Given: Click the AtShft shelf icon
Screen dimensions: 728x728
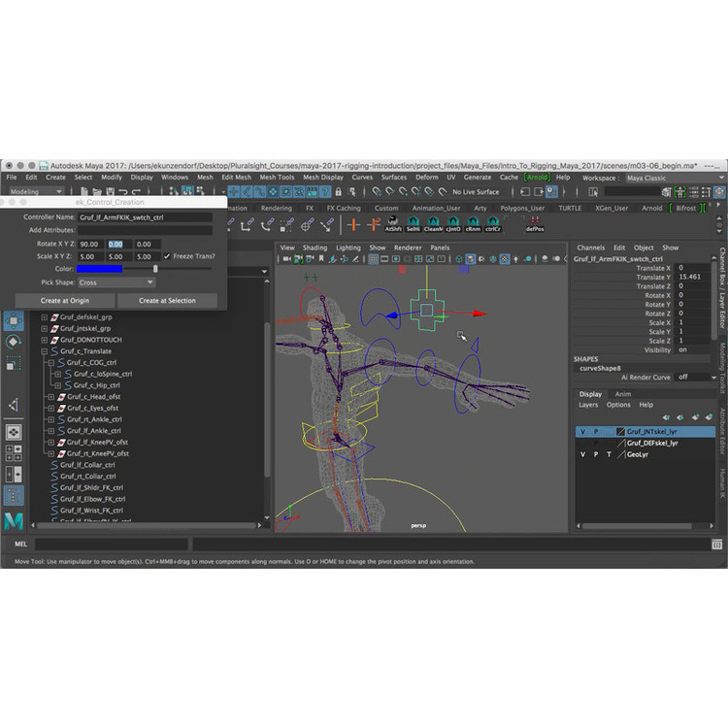Looking at the screenshot, I should (392, 224).
